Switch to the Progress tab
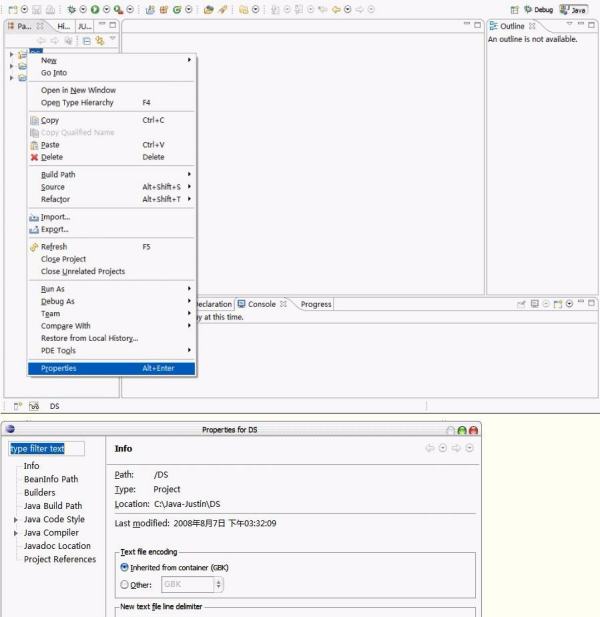This screenshot has height=617, width=600. tap(316, 304)
